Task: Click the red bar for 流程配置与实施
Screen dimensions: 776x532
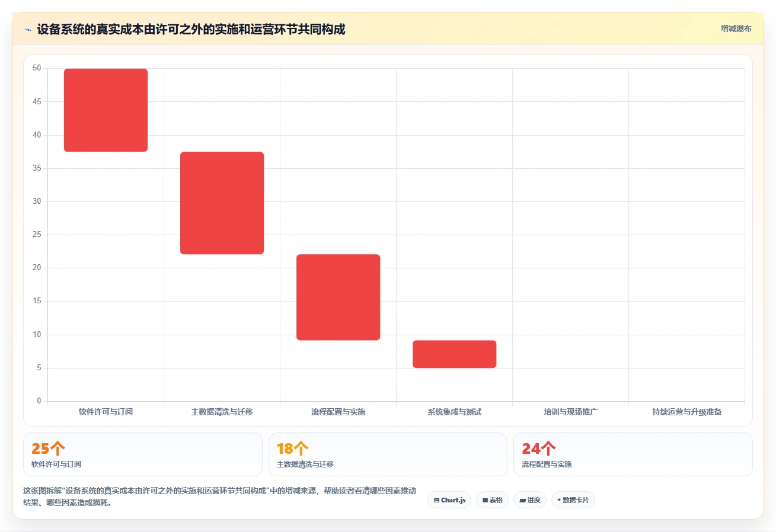Action: [x=338, y=297]
